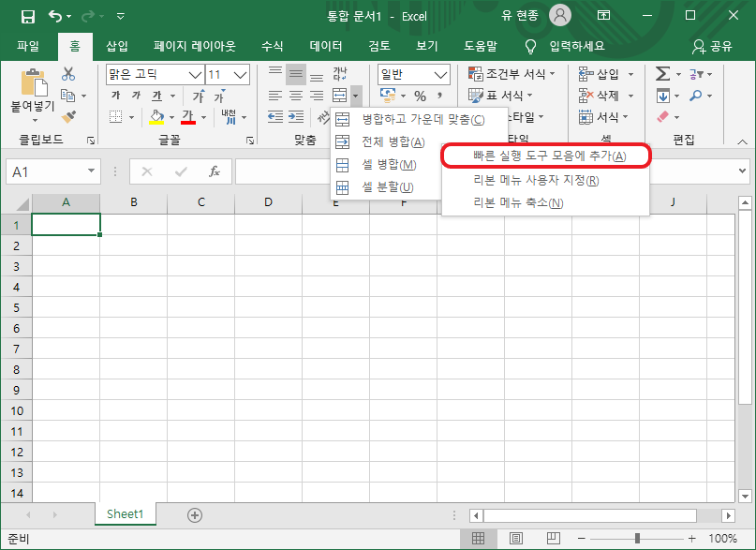This screenshot has width=756, height=550.
Task: Toggle bold formatting (가) button
Action: (116, 96)
